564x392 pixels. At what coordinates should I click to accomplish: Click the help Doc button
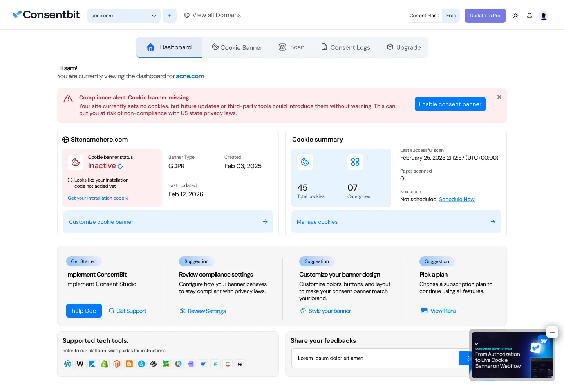coord(84,311)
